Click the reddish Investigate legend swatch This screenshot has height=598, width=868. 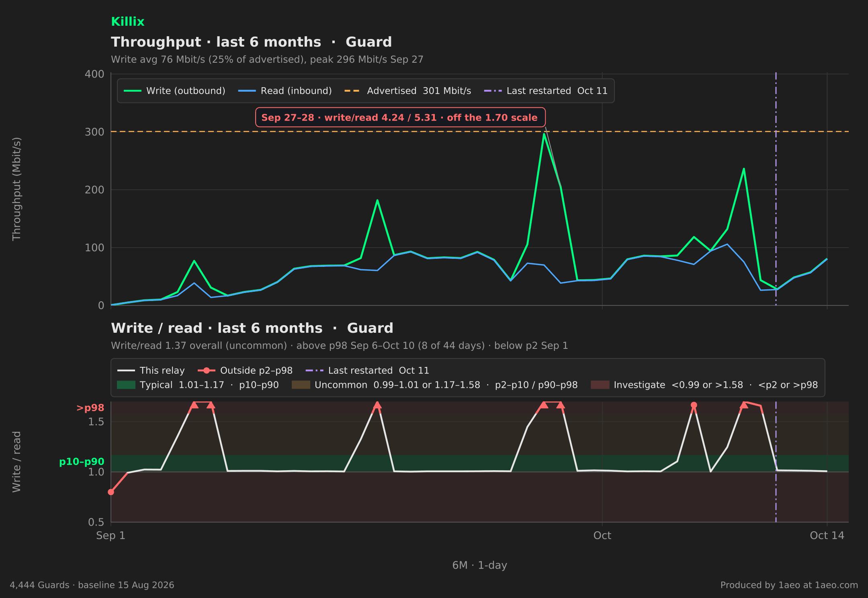click(x=600, y=385)
